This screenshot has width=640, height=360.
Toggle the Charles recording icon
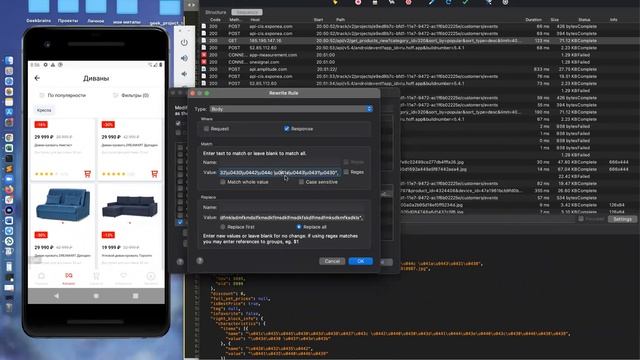[358, 2]
